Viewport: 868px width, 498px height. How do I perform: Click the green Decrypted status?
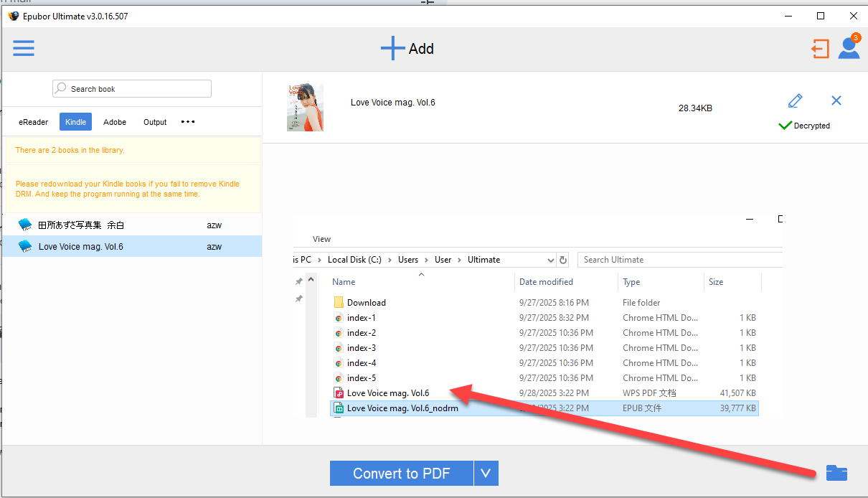(804, 126)
